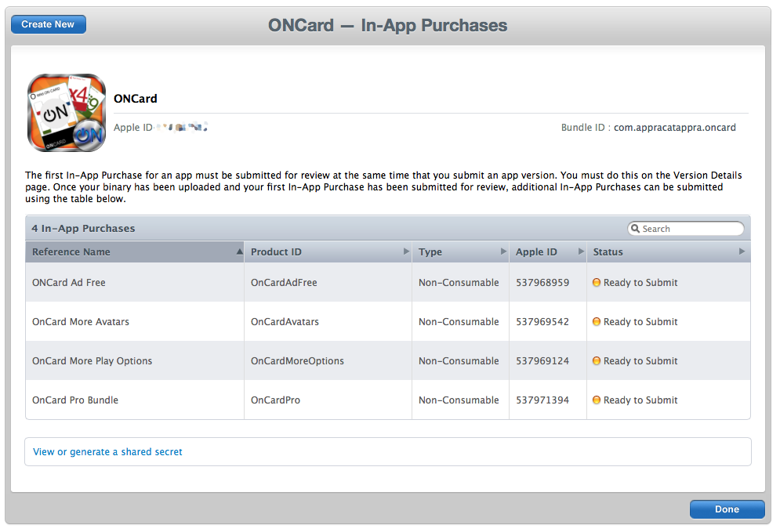Click the status indicator beside OnCard More Avatars

coord(597,321)
